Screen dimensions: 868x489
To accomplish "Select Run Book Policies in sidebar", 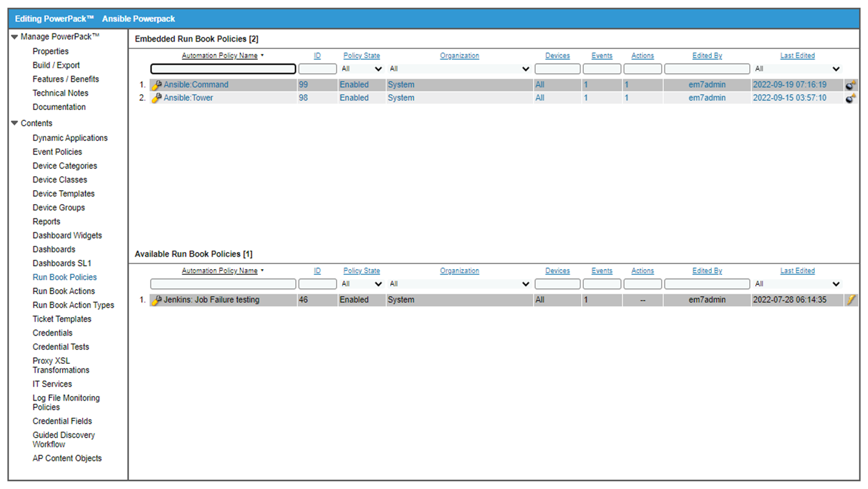I will pyautogui.click(x=65, y=278).
